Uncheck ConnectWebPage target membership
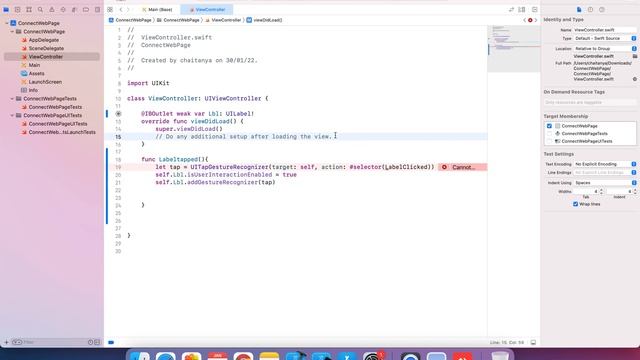640x360 pixels. (549, 126)
